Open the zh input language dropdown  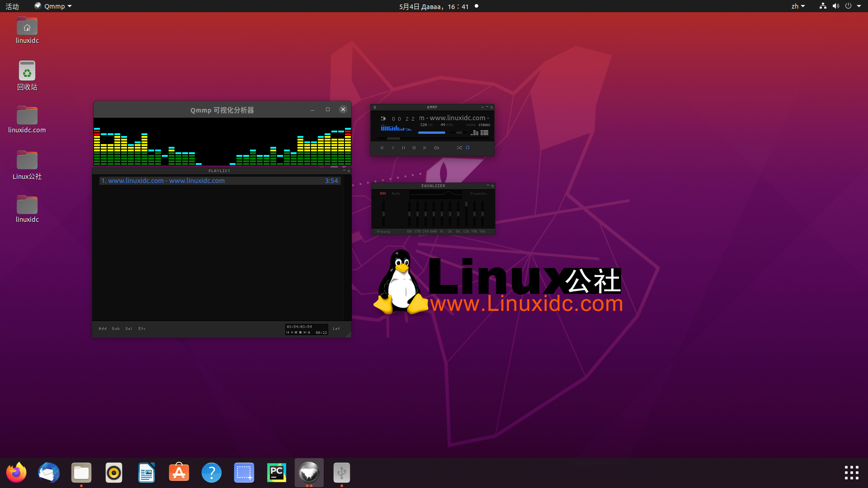(x=798, y=6)
